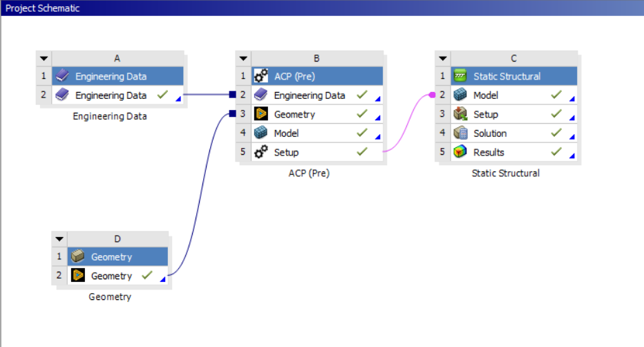Click the green checkmark on Static Structural Solution
Image resolution: width=644 pixels, height=347 pixels.
click(556, 133)
